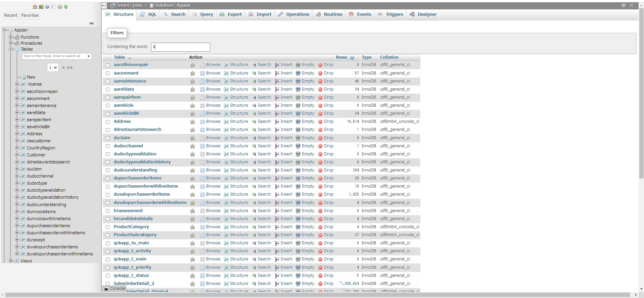Select the SalesOrderDetail_2 row checkbox
644x298 pixels.
coord(108,284)
